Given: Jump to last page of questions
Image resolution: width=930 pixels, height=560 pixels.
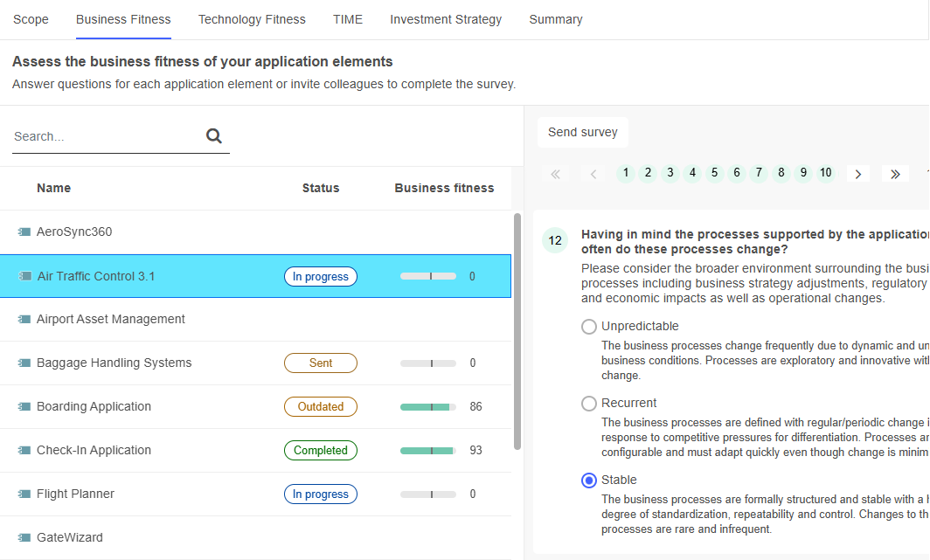Looking at the screenshot, I should [x=895, y=174].
